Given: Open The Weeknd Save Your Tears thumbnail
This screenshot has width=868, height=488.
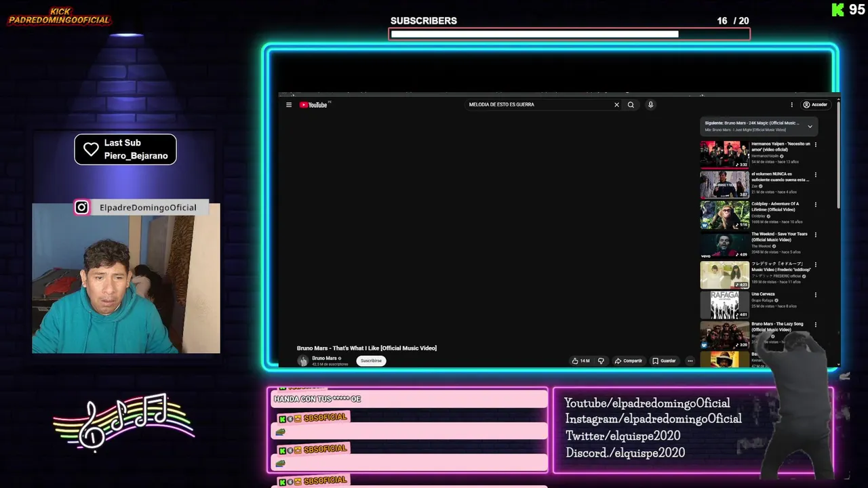Looking at the screenshot, I should pos(724,244).
